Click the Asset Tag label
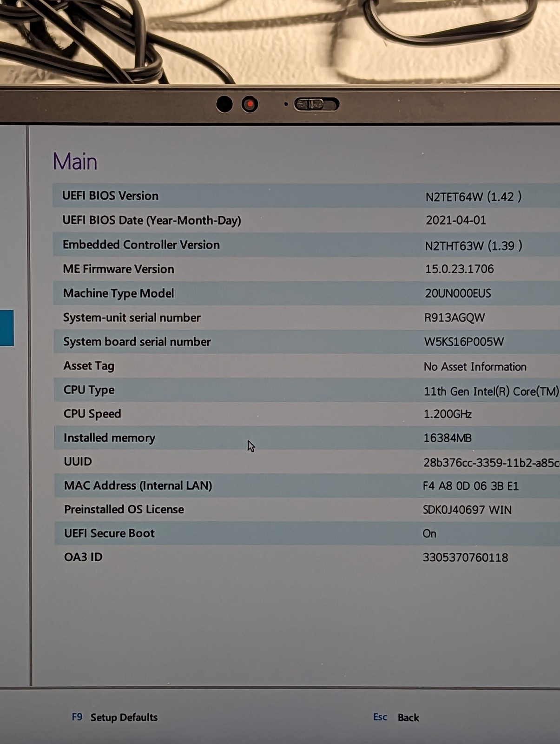This screenshot has width=560, height=744. (x=89, y=366)
